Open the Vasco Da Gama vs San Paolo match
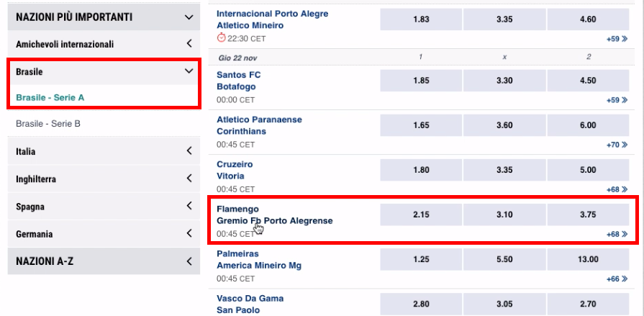This screenshot has width=644, height=316. (x=250, y=304)
